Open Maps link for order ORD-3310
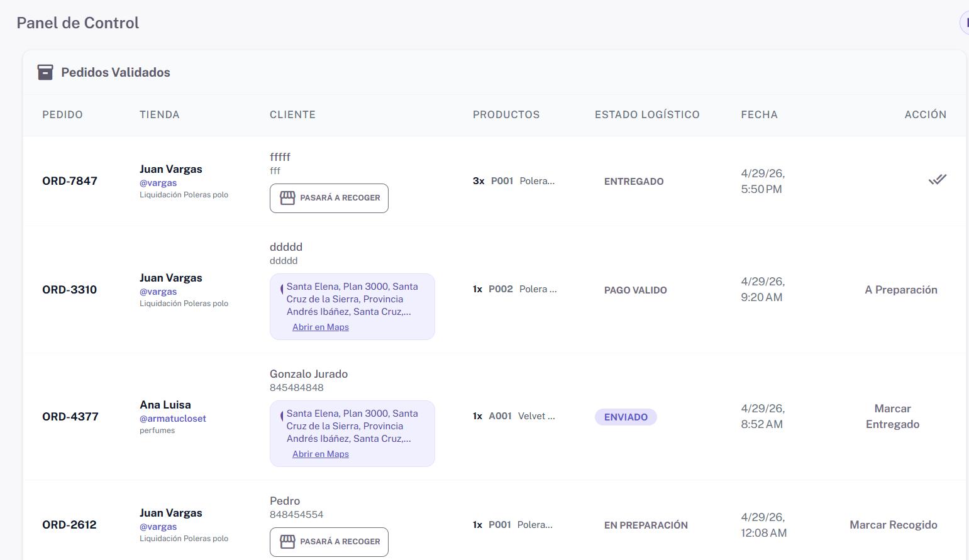969x560 pixels. coord(321,327)
